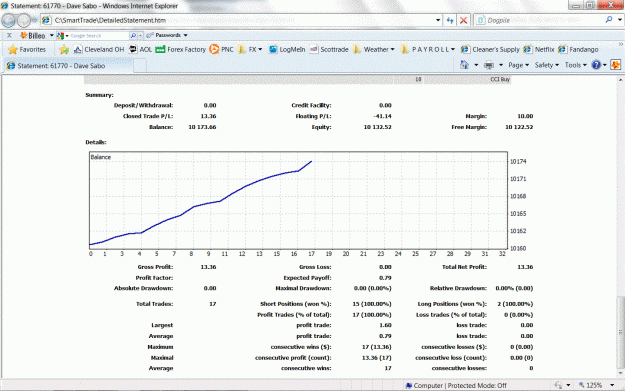Click the Refresh icon next to address bar
Screen dimensions: 625x391
point(450,20)
